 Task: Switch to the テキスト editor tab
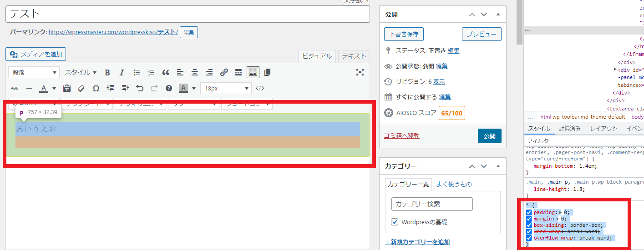click(354, 56)
